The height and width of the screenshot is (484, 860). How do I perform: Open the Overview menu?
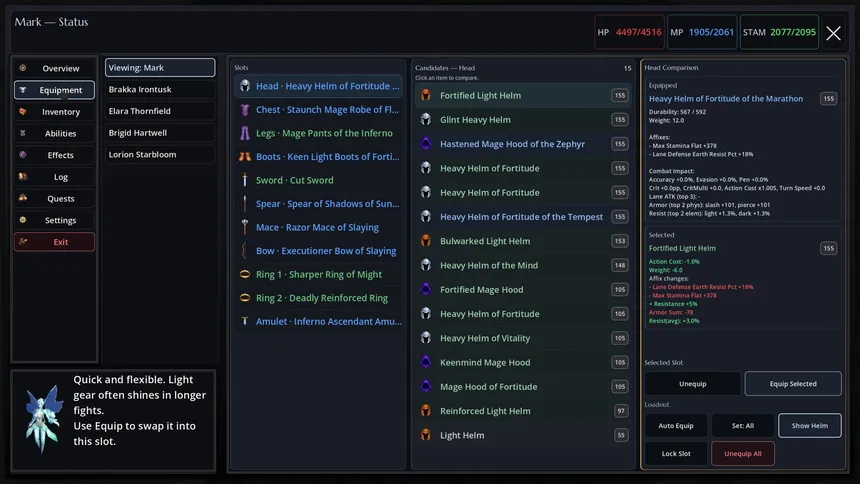54,68
